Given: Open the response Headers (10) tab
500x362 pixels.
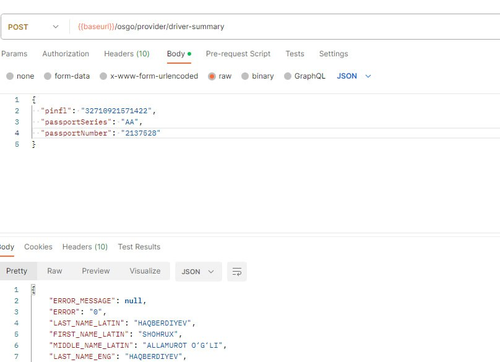Looking at the screenshot, I should 85,247.
